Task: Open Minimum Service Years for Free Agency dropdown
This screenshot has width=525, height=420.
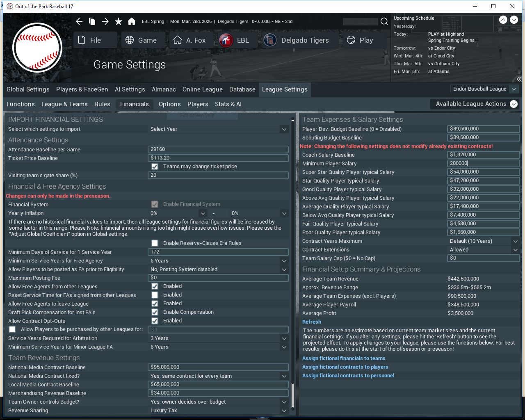Action: [x=218, y=261]
